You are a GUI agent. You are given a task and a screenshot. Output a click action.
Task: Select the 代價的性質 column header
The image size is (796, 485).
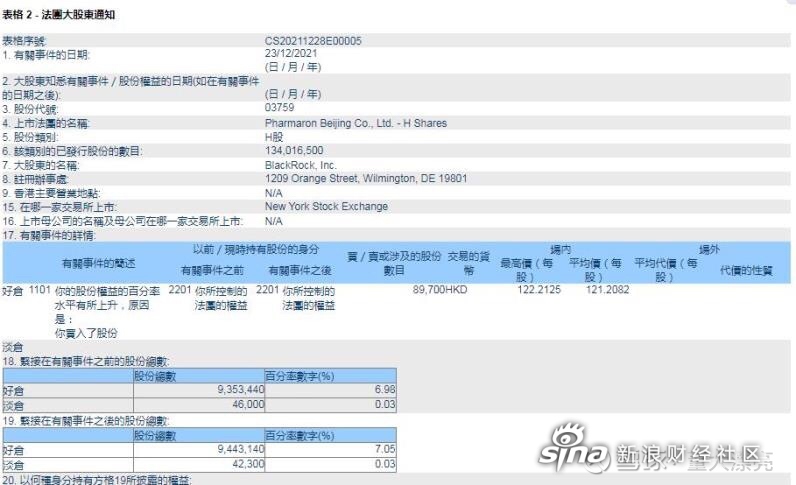point(746,271)
